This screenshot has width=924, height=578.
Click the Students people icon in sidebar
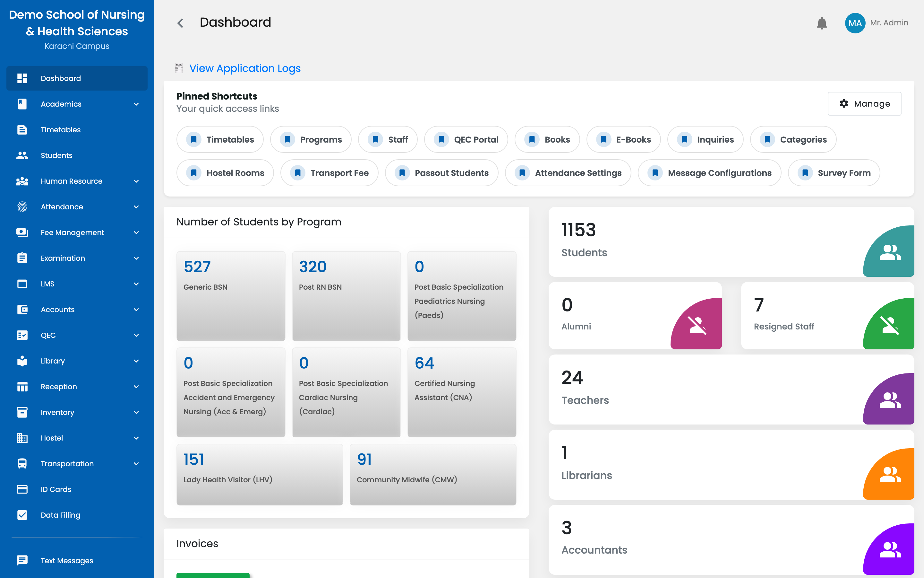coord(22,155)
